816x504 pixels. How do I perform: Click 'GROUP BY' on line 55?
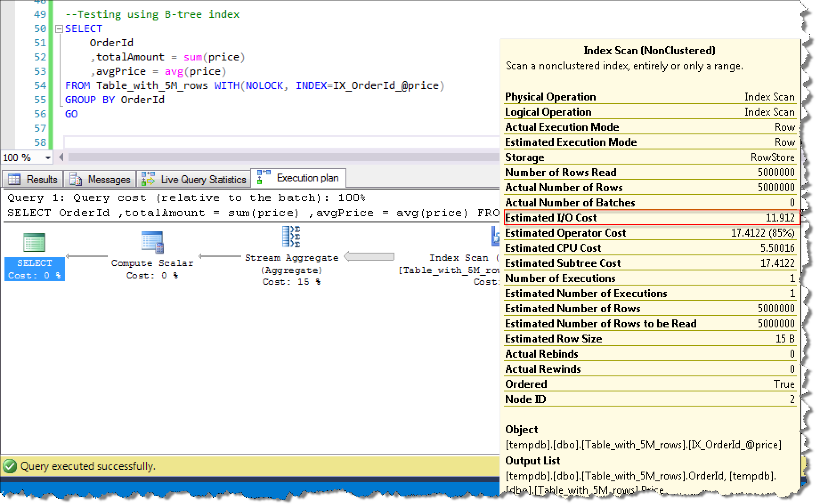click(x=89, y=100)
